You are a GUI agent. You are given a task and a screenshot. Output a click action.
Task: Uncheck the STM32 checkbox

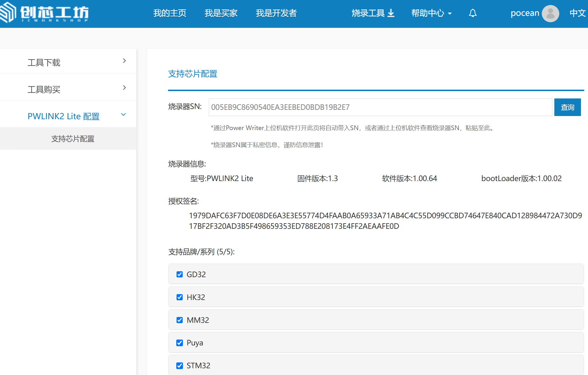[x=180, y=366]
